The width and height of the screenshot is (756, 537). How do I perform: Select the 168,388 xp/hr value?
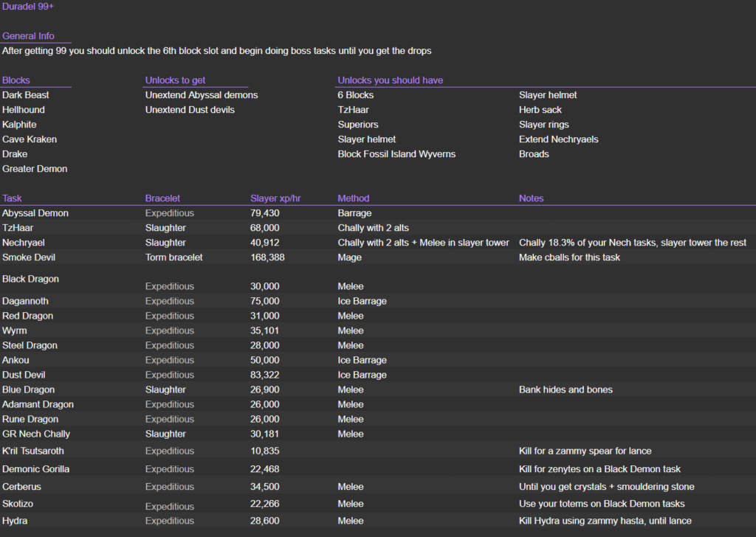267,257
